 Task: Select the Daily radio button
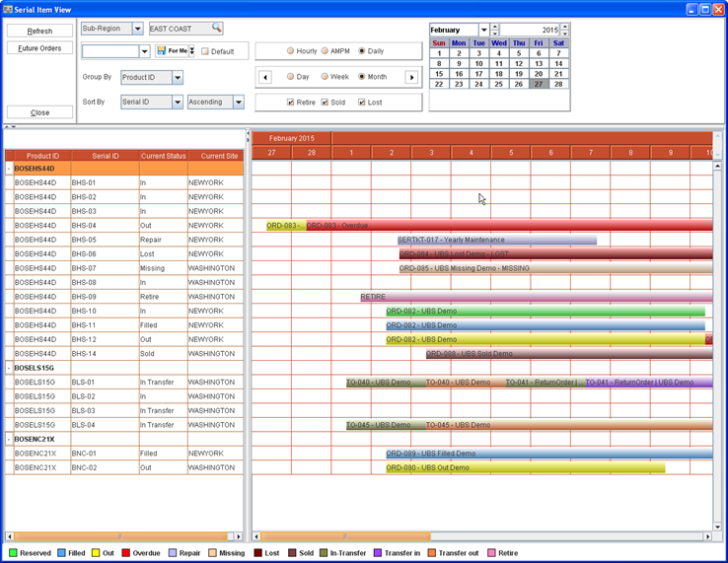362,51
